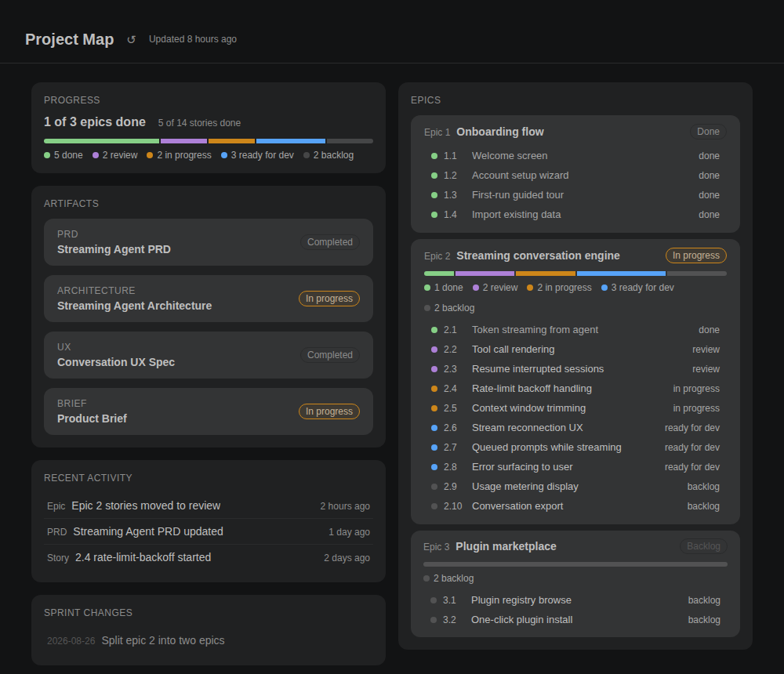The width and height of the screenshot is (784, 674).
Task: Open activity '2.4 rate-limit-backoff started'
Action: point(208,557)
